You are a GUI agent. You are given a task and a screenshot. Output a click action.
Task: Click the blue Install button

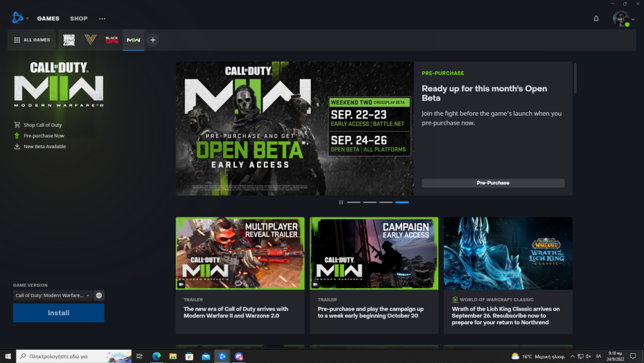click(x=58, y=313)
